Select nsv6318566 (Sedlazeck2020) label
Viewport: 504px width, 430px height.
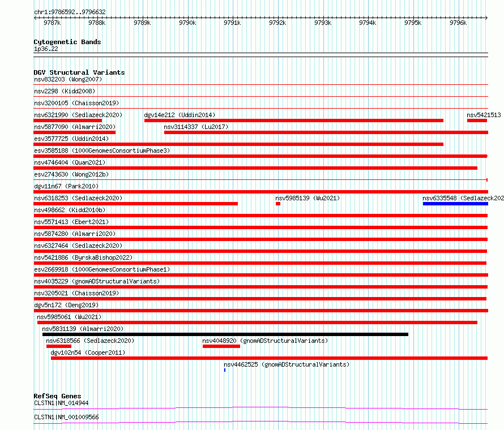(90, 341)
